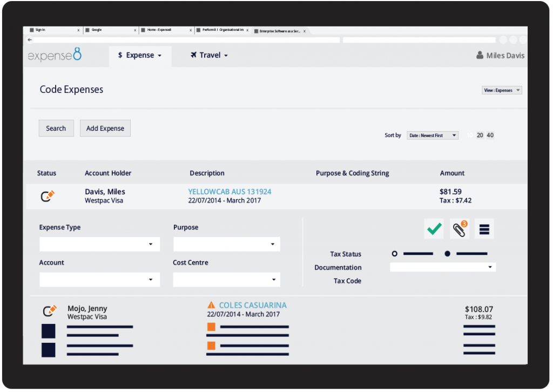Open the Expense Type dropdown

(99, 244)
